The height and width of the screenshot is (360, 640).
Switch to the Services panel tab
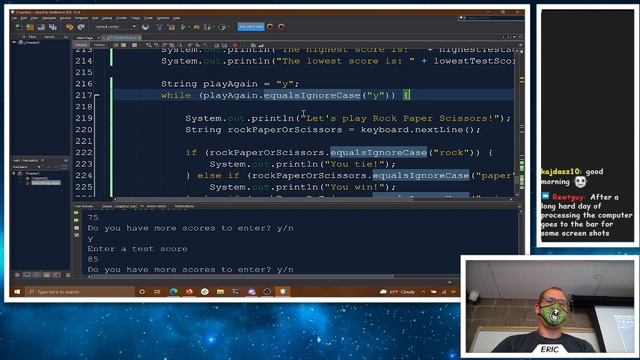[49, 37]
